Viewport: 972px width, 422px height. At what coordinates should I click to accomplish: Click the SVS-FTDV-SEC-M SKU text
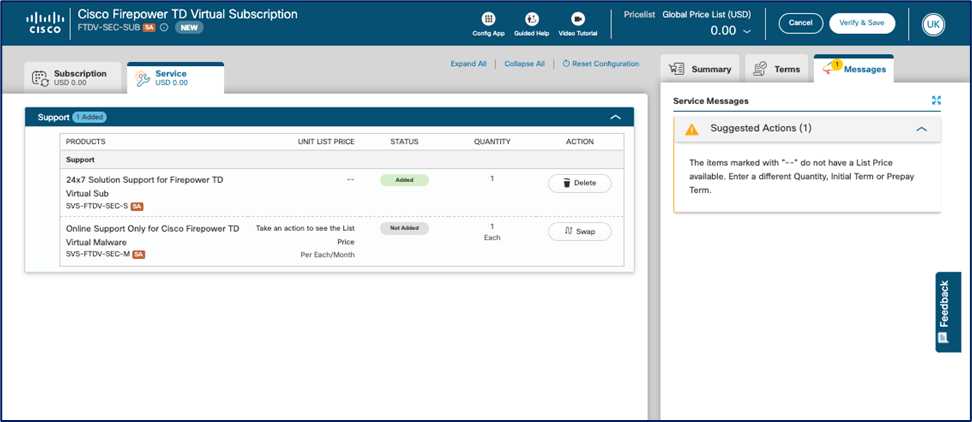coord(98,254)
